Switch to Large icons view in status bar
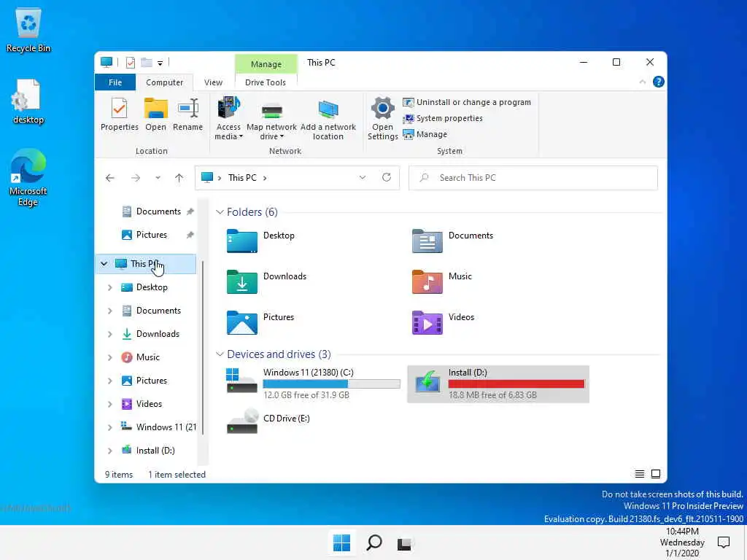The height and width of the screenshot is (560, 747). 656,474
